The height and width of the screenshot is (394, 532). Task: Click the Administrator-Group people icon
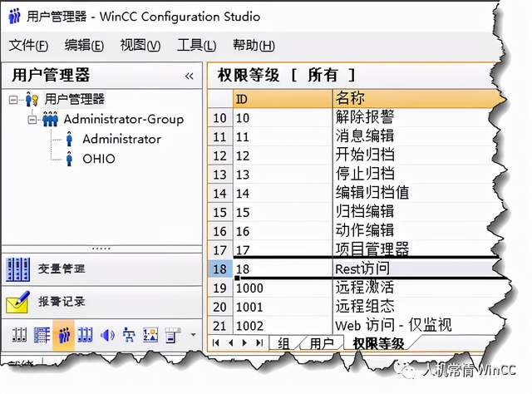tap(51, 119)
